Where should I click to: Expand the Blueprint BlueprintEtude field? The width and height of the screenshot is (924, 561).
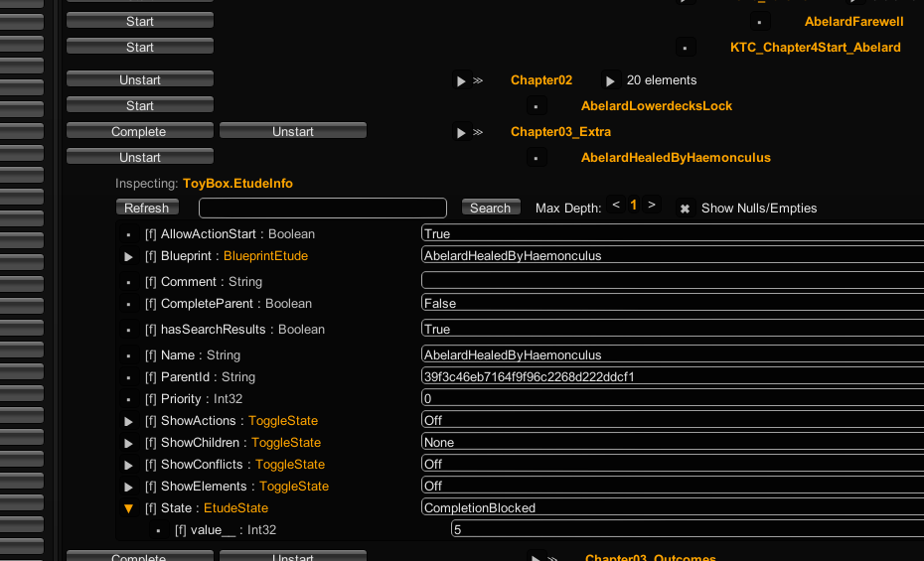(128, 256)
